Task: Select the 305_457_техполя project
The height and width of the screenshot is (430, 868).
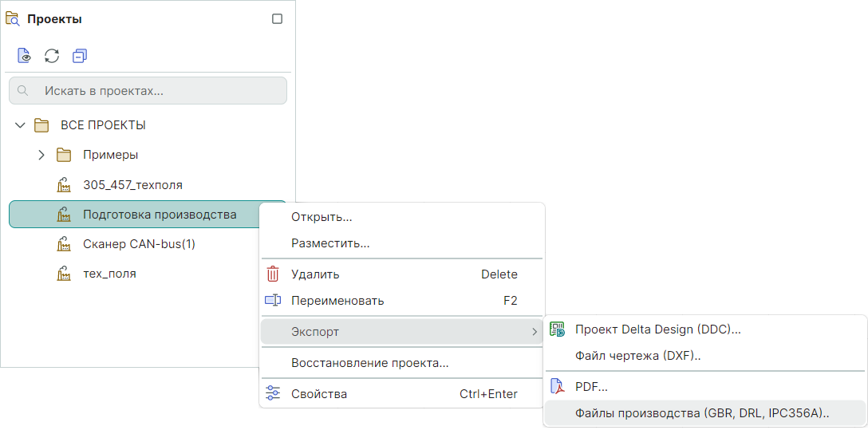Action: tap(132, 185)
